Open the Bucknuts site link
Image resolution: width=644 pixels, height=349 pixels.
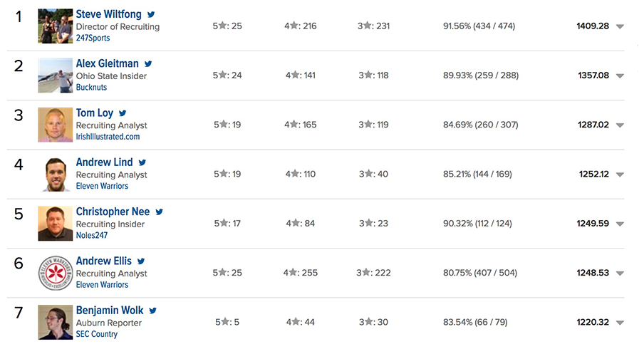(x=91, y=87)
